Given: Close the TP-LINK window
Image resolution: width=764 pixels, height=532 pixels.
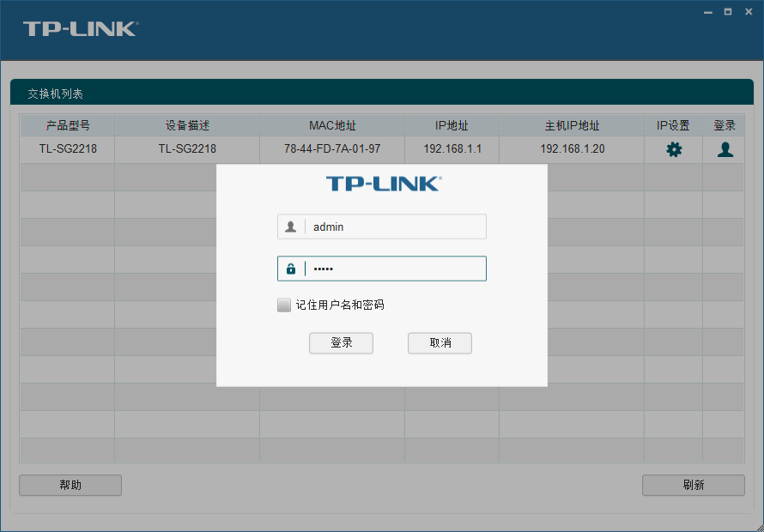Looking at the screenshot, I should pyautogui.click(x=749, y=12).
